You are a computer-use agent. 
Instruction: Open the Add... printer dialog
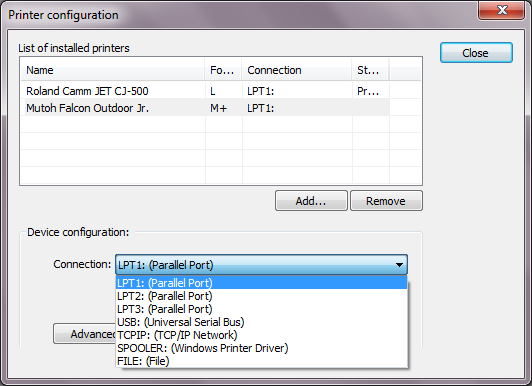(x=311, y=201)
